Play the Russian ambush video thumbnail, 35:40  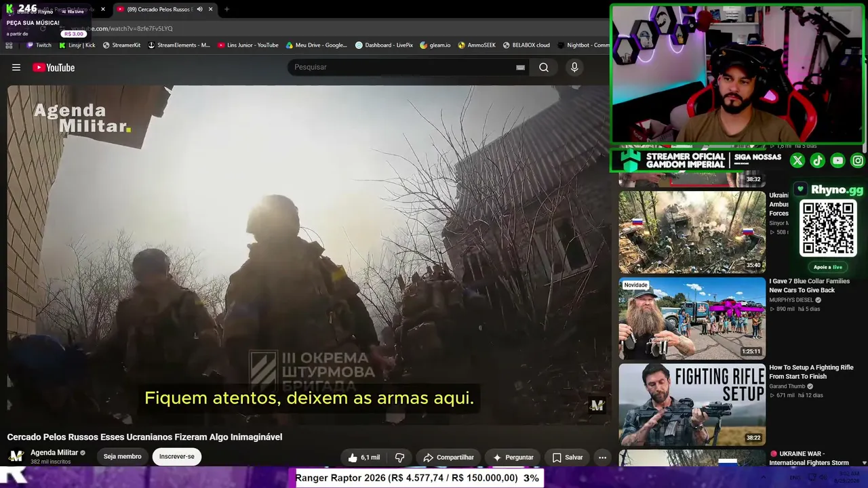[692, 232]
